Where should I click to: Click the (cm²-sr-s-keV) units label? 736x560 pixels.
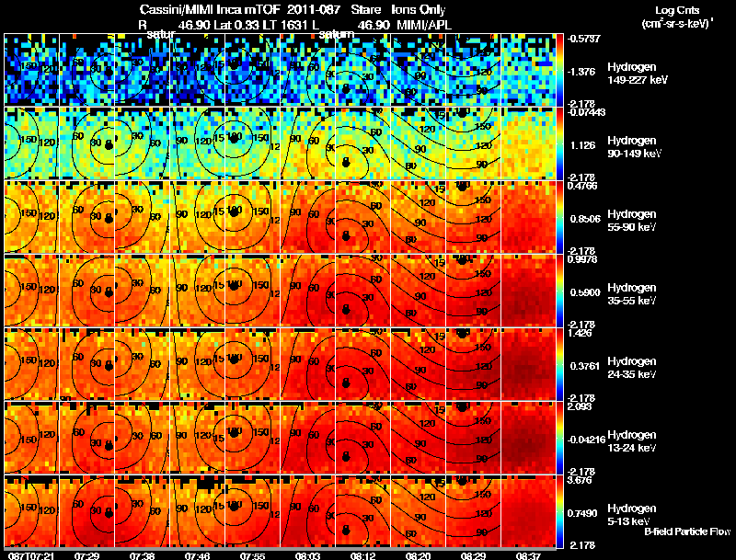click(677, 24)
